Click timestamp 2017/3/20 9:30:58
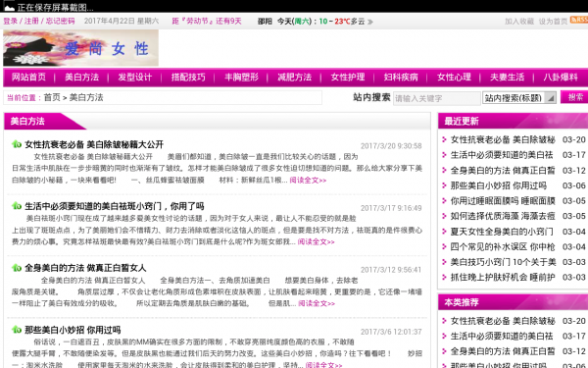The width and height of the screenshot is (588, 368). coord(391,146)
